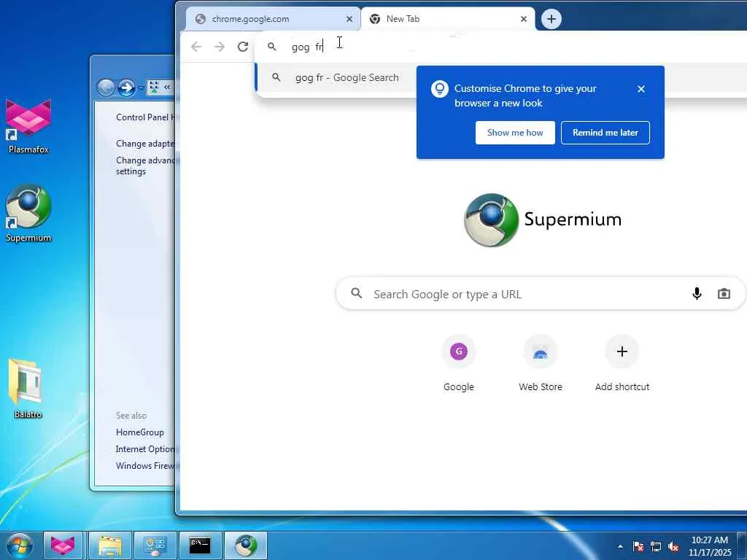Close the New Tab tab
The width and height of the screenshot is (747, 560).
tap(524, 19)
